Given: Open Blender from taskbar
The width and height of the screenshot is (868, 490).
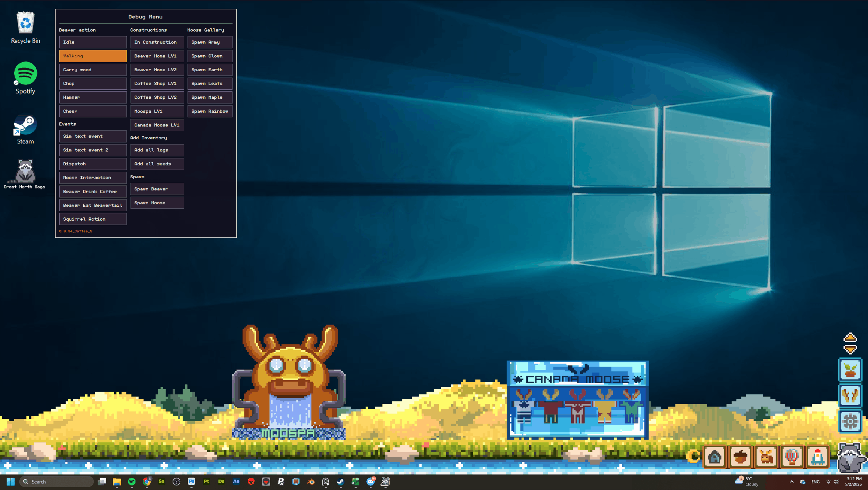Looking at the screenshot, I should tap(311, 482).
